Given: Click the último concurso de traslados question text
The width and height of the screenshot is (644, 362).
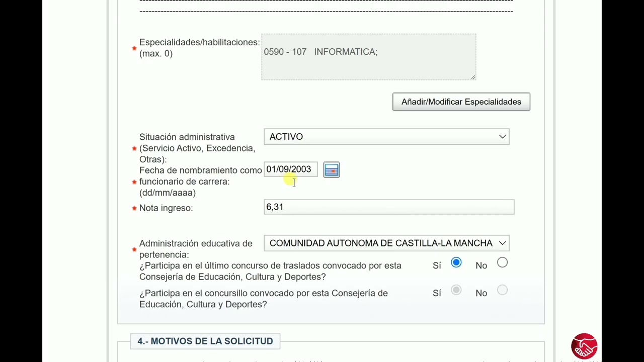Looking at the screenshot, I should (x=270, y=271).
